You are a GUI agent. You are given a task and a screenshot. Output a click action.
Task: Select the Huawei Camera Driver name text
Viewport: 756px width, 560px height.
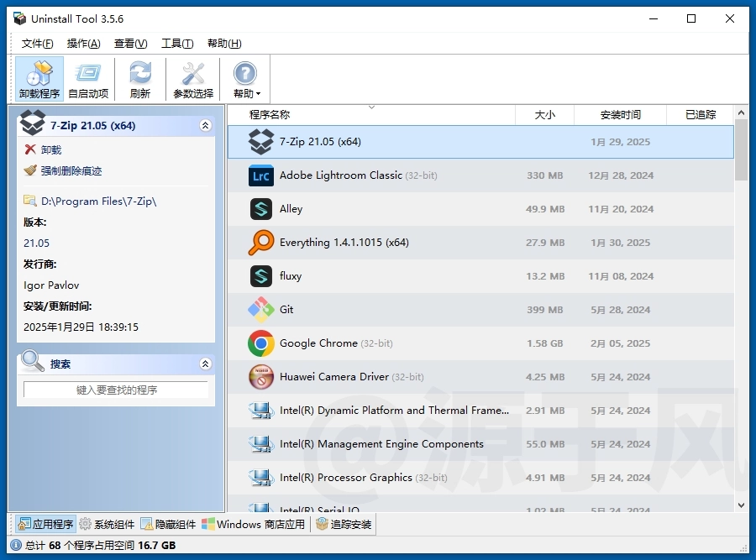point(334,377)
